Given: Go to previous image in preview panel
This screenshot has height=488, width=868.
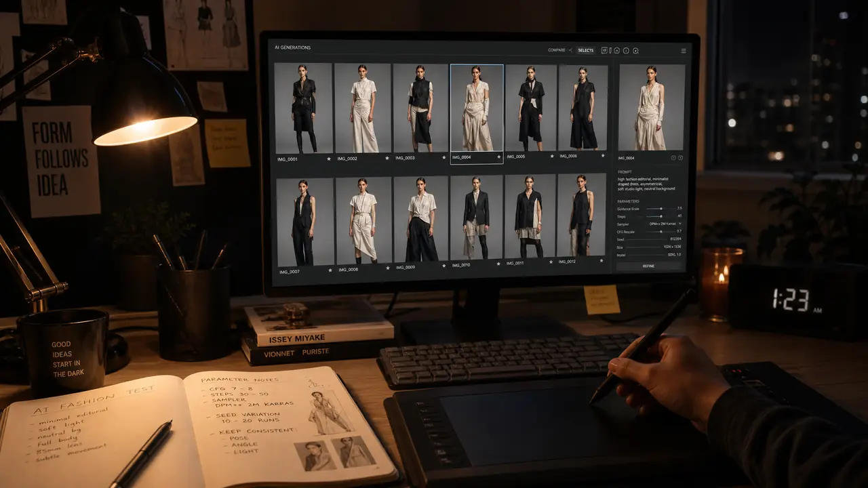Looking at the screenshot, I should (x=673, y=158).
